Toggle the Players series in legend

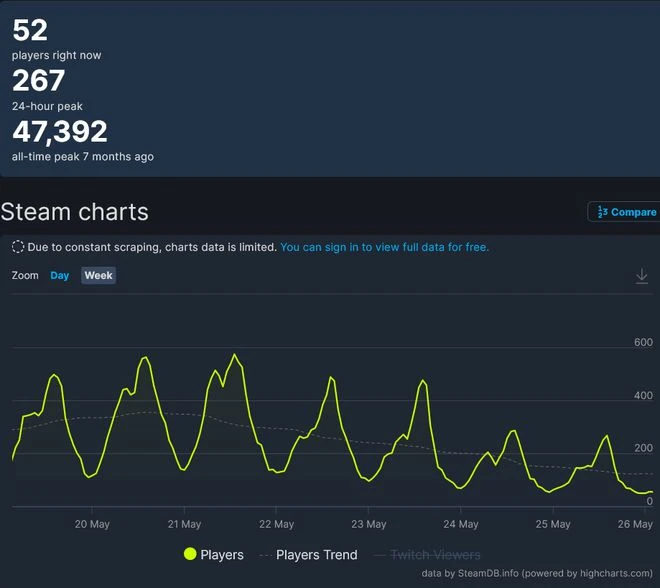pos(222,554)
